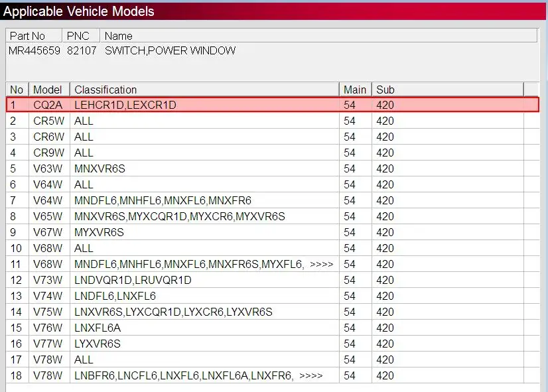This screenshot has width=548, height=392.
Task: Sort by the Model column header
Action: point(49,90)
